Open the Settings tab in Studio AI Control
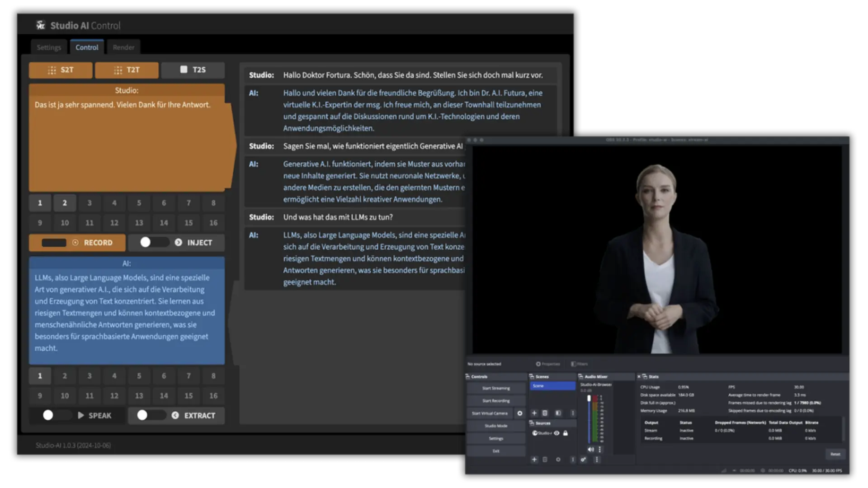Image resolution: width=868 pixels, height=488 pixels. (48, 47)
